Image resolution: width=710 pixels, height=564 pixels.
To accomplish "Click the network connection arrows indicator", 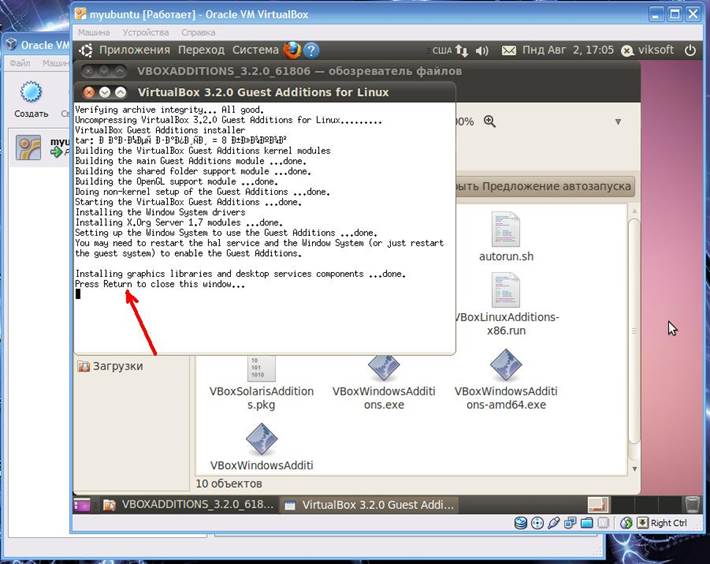I will coord(462,50).
